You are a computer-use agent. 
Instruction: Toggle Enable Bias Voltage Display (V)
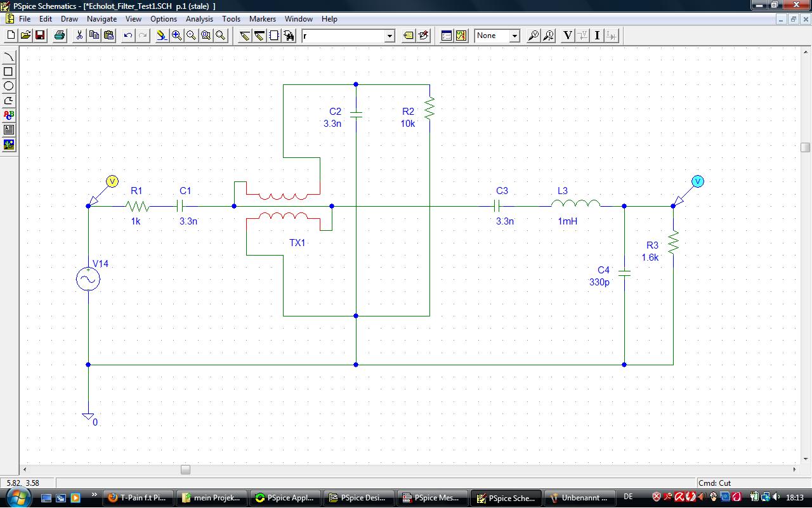click(x=568, y=36)
